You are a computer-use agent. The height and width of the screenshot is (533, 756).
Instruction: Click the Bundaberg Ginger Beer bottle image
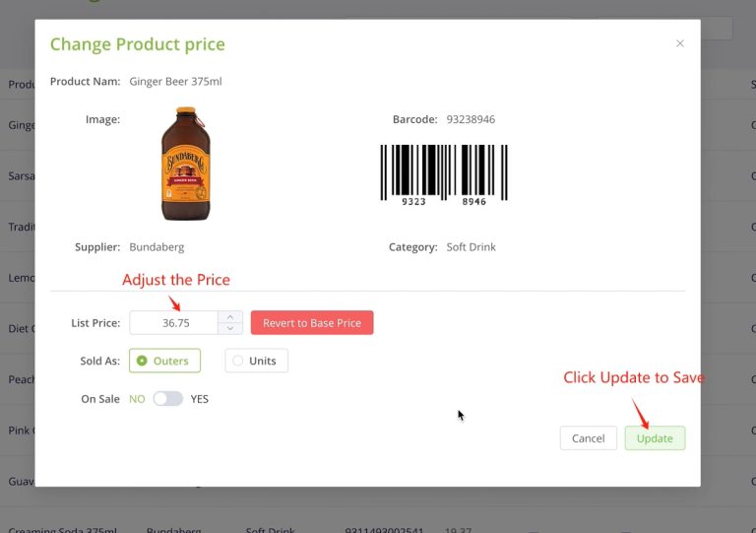tap(185, 164)
